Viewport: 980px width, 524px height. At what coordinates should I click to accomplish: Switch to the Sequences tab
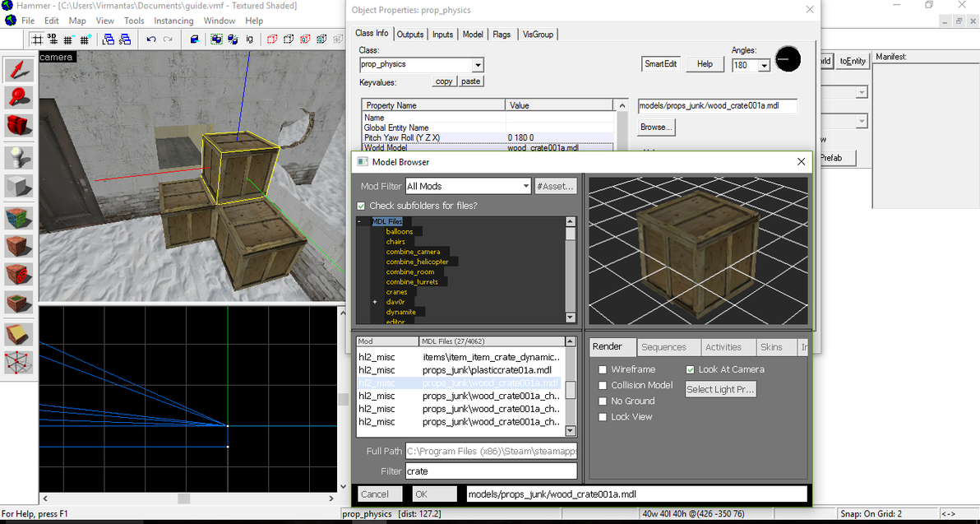[x=663, y=347]
